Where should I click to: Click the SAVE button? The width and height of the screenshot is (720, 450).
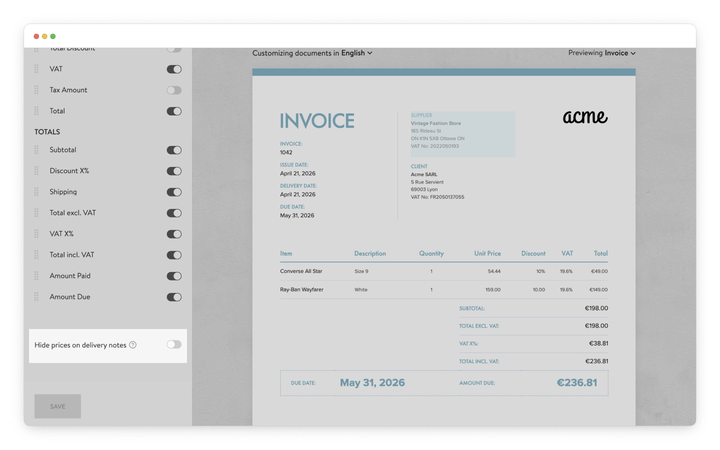pyautogui.click(x=58, y=406)
